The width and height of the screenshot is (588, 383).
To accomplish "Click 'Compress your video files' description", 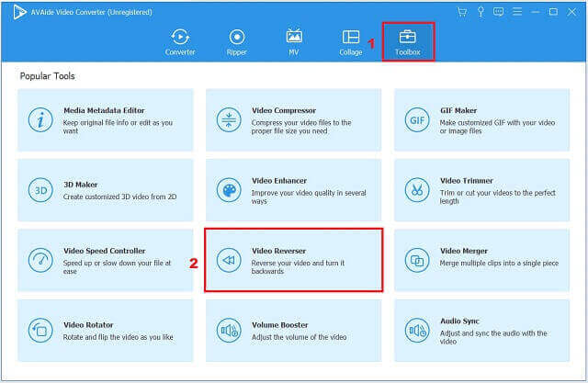I will click(x=301, y=127).
